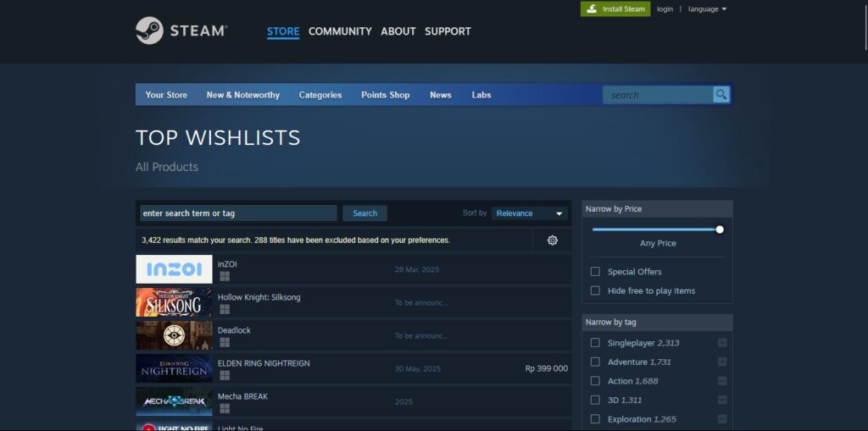
Task: Click the 30 May, 2025 release date
Action: [418, 369]
